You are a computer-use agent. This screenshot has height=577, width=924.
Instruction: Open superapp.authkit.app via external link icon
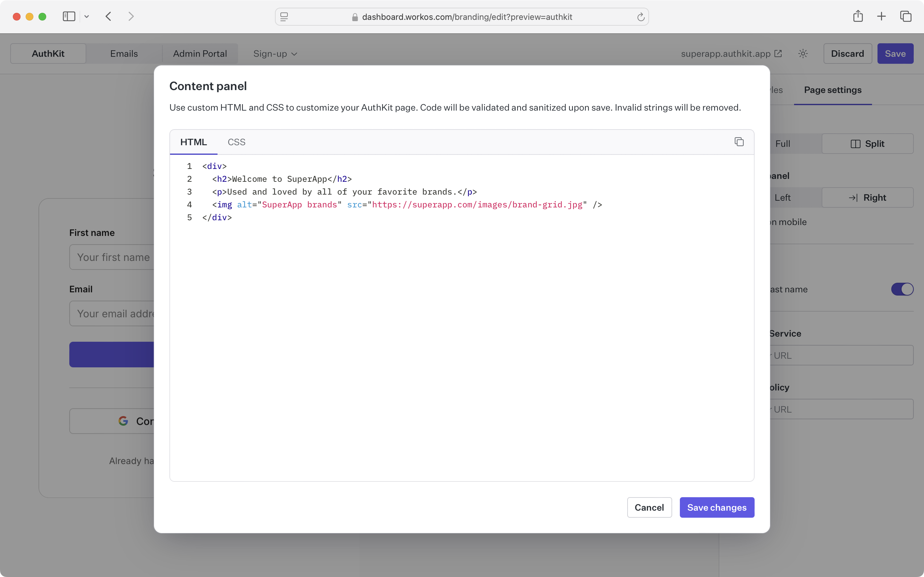click(x=778, y=54)
